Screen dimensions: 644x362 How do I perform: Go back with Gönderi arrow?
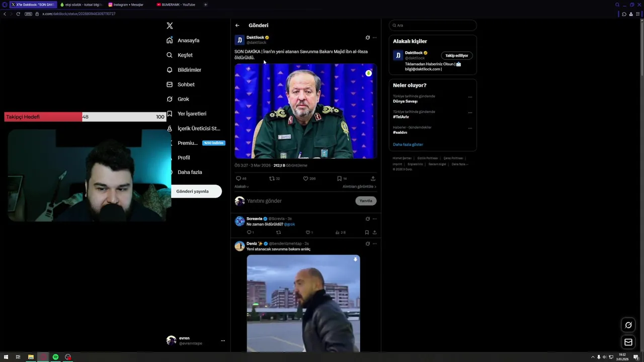tap(237, 25)
